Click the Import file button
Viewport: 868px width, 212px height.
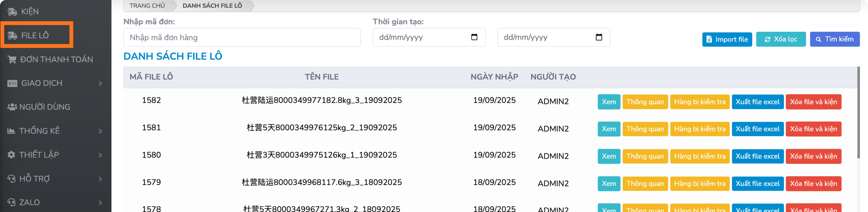click(727, 39)
